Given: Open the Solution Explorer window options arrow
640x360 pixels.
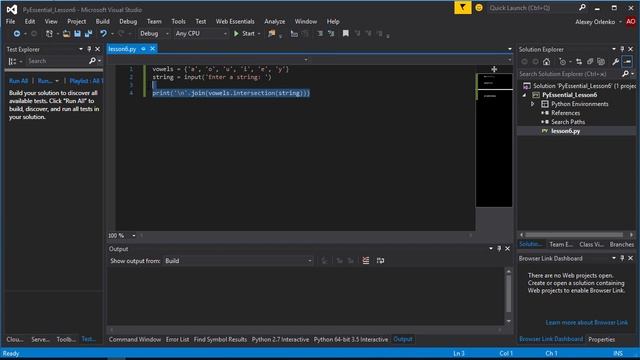Looking at the screenshot, I should point(613,49).
